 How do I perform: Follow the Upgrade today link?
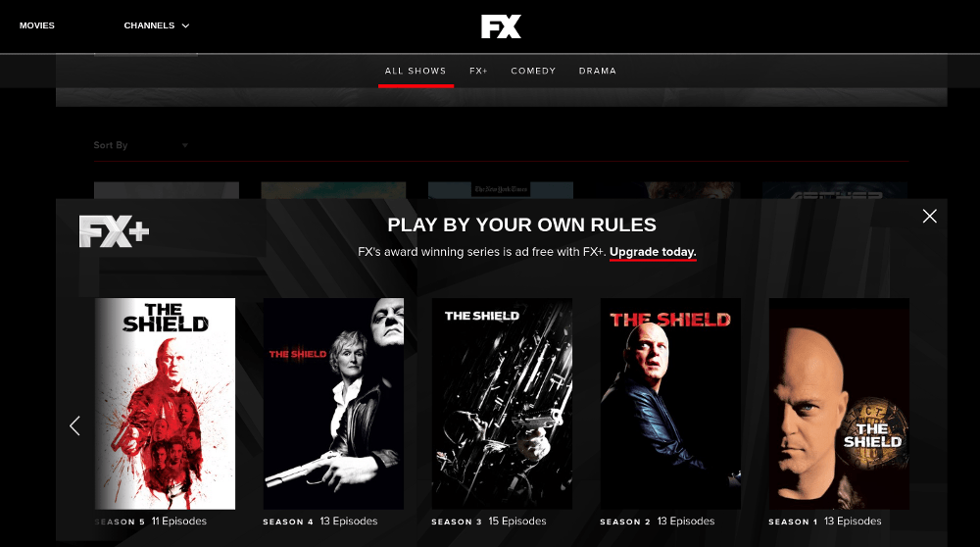(x=653, y=252)
